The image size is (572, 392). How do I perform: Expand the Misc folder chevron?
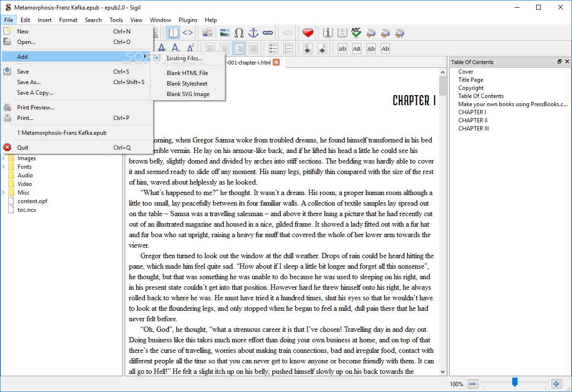point(3,192)
